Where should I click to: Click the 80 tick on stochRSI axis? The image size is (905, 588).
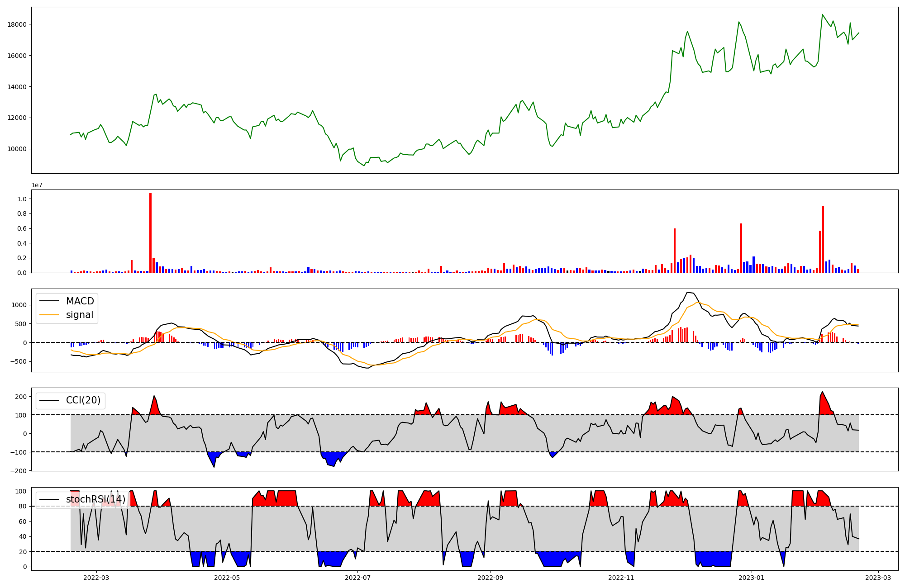click(x=23, y=507)
